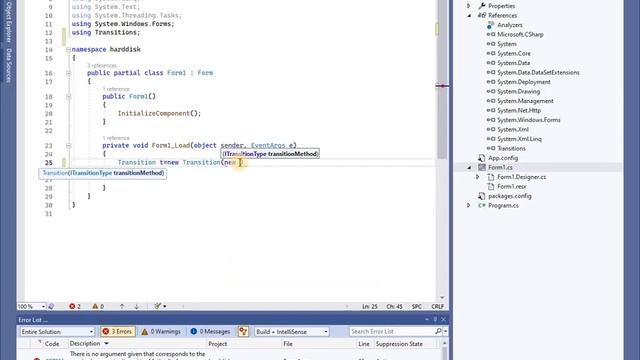Image resolution: width=640 pixels, height=360 pixels.
Task: Go to previous issue with up arrow
Action: click(122, 306)
